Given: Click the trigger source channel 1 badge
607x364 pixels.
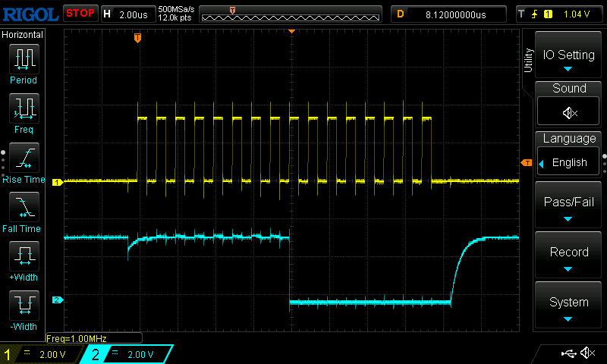Looking at the screenshot, I should point(548,14).
